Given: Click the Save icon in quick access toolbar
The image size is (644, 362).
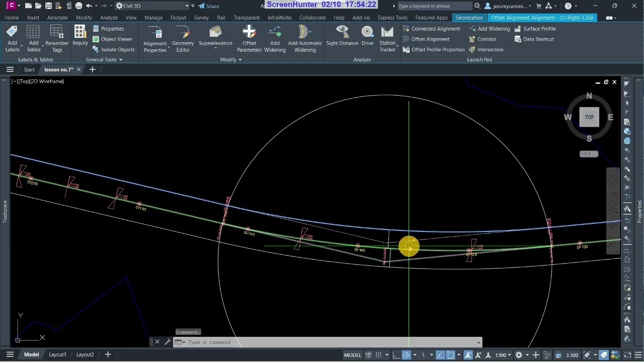Looking at the screenshot, I should [49, 6].
